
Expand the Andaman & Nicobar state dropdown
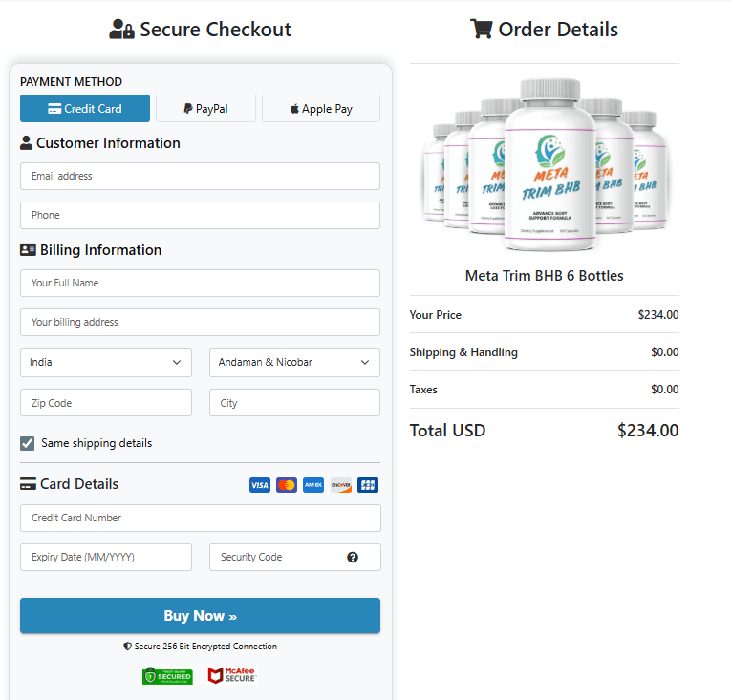pyautogui.click(x=294, y=362)
